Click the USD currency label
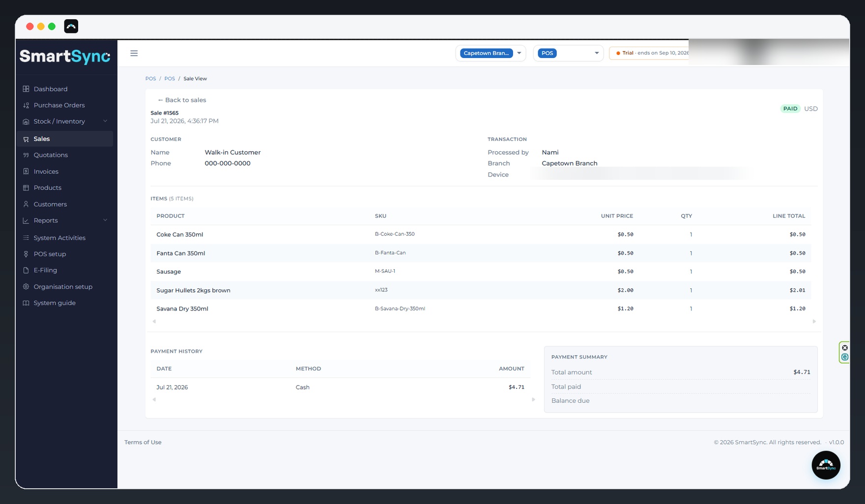This screenshot has height=504, width=865. (x=811, y=109)
